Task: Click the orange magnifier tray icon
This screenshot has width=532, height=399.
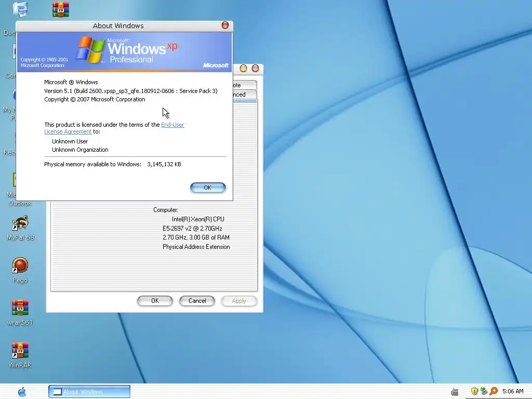Action: [x=494, y=392]
